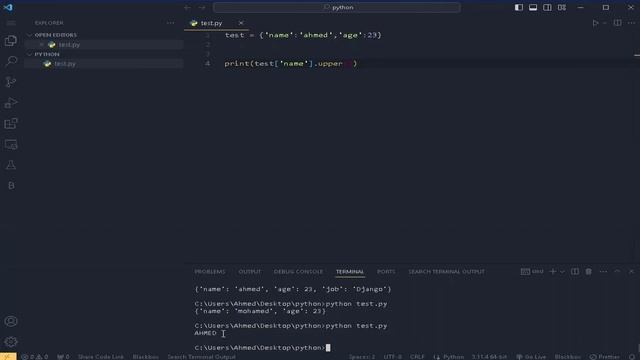Viewport: 640px width, 360px height.
Task: Open the Blackbox activity bar icon
Action: [x=11, y=186]
